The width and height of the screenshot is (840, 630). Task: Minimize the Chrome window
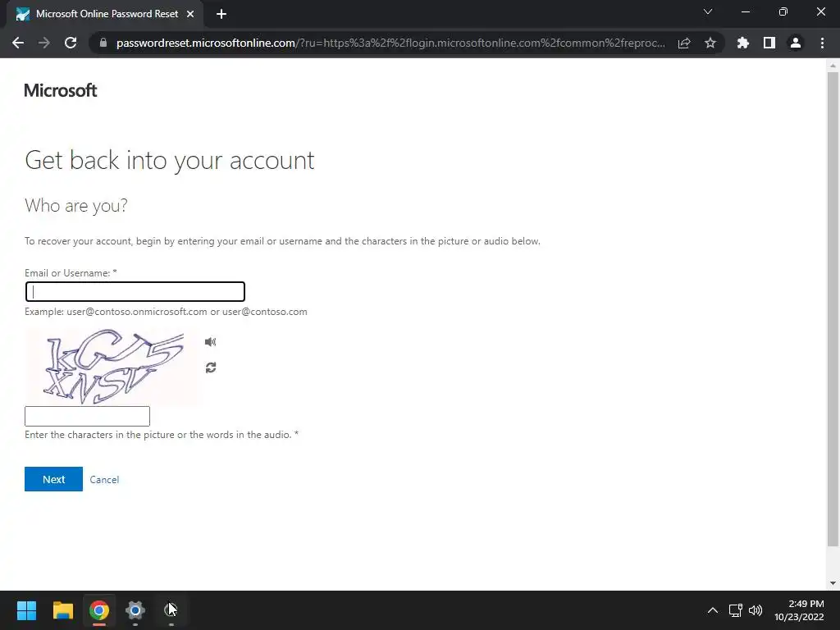[746, 11]
